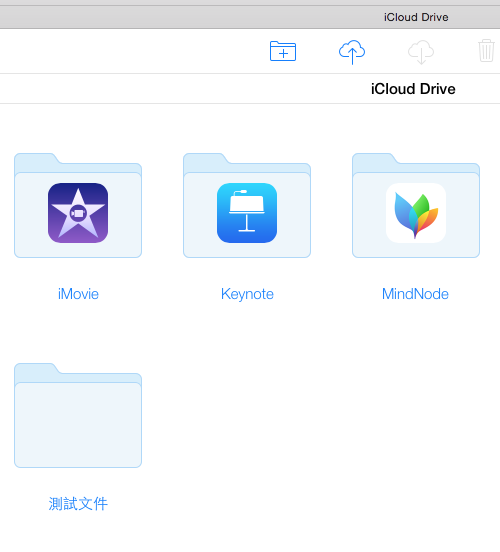Click the iCloud Drive window title bar text

[416, 17]
